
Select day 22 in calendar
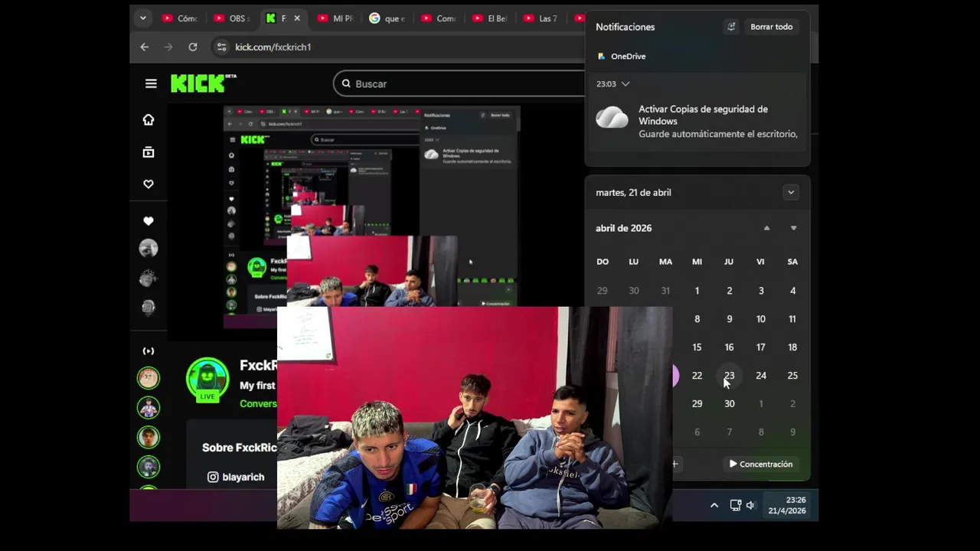click(x=697, y=376)
